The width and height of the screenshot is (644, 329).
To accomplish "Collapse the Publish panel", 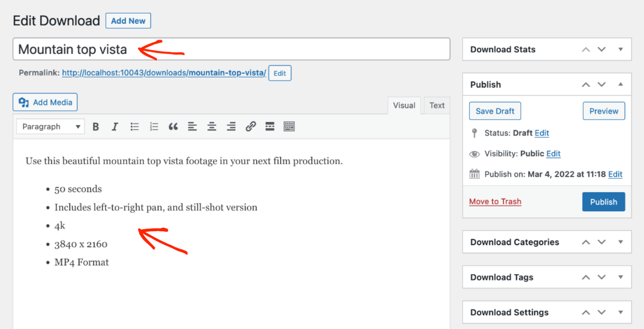I will (x=620, y=84).
